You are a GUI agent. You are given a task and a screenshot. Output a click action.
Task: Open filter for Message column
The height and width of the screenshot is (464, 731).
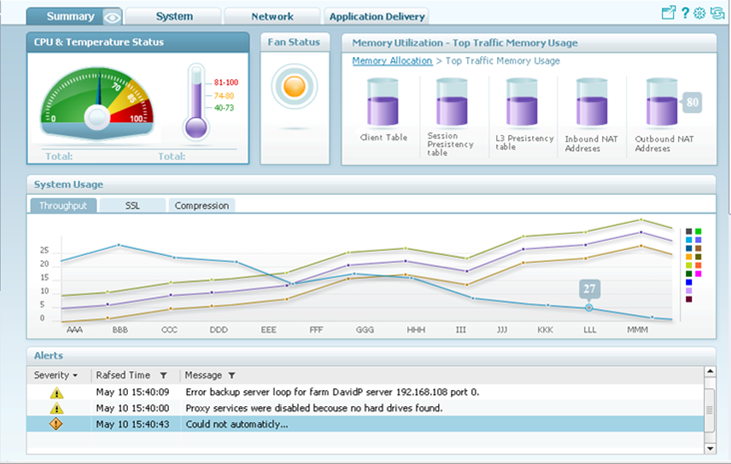coord(232,375)
